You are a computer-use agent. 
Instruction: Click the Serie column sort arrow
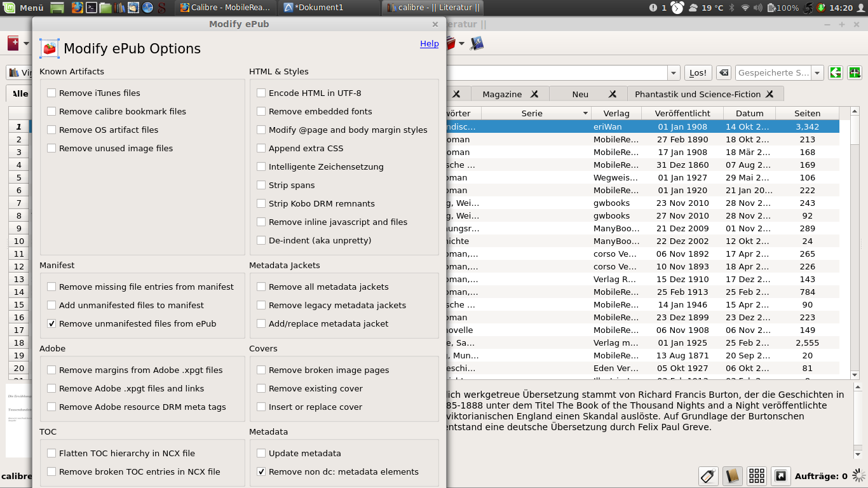[x=586, y=113]
